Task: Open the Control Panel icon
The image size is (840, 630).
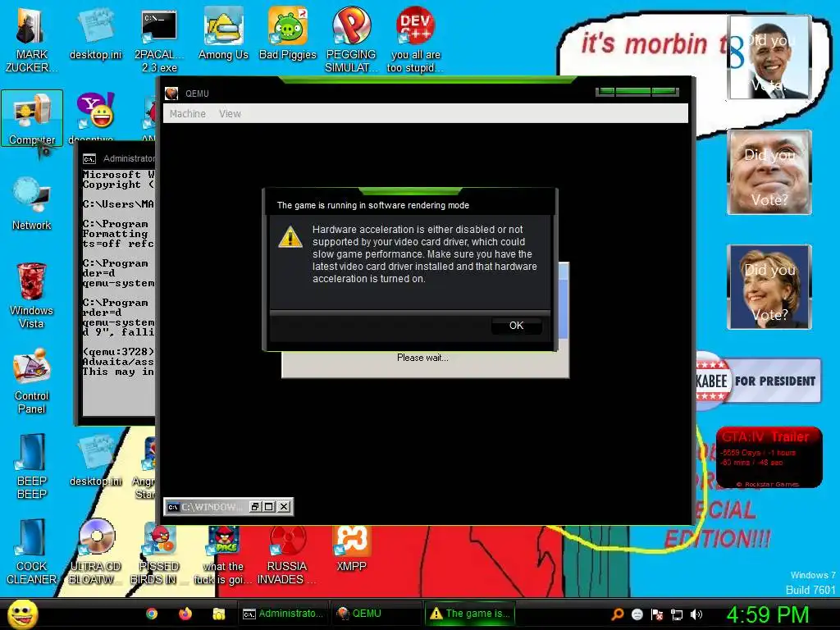Action: tap(32, 381)
